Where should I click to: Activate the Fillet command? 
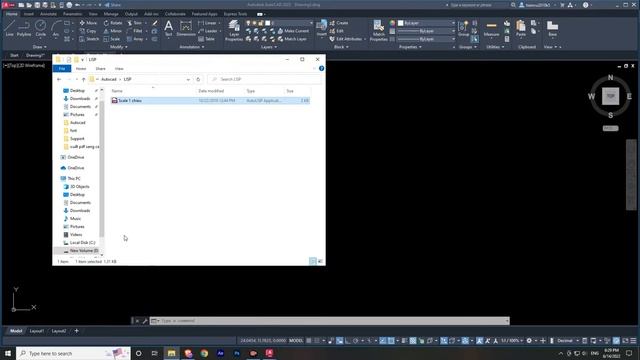tap(135, 31)
